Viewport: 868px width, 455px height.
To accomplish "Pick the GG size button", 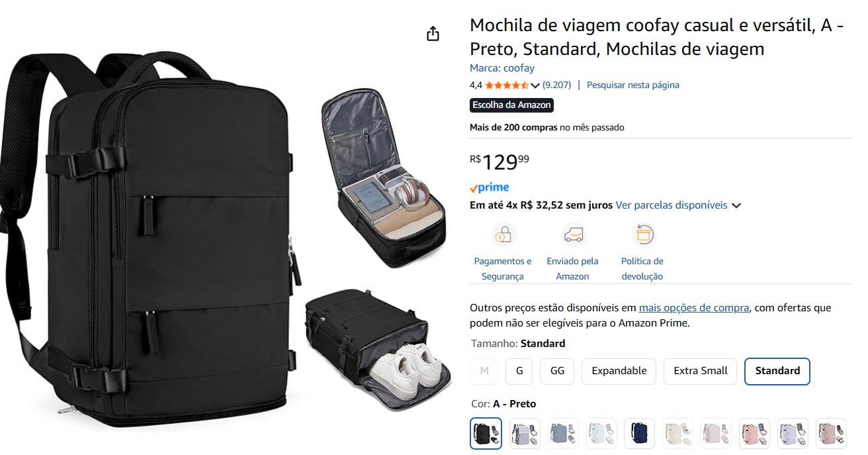I will click(557, 371).
